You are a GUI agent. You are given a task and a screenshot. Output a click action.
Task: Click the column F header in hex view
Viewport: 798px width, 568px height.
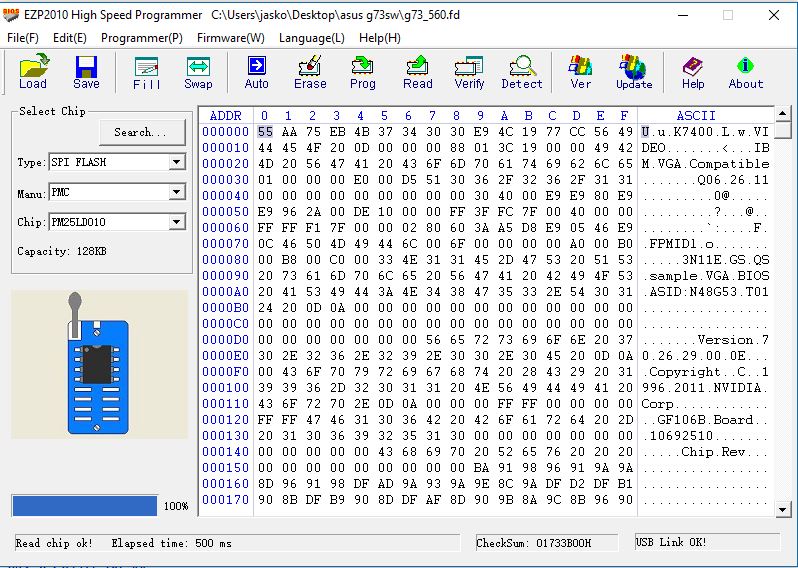[x=624, y=116]
